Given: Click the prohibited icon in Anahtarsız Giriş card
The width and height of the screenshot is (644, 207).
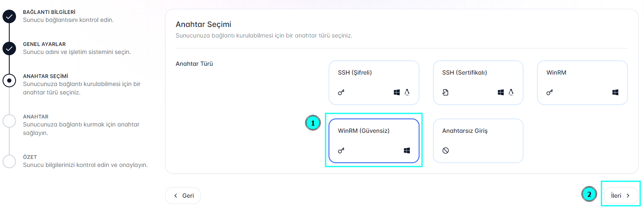Looking at the screenshot, I should tap(446, 151).
